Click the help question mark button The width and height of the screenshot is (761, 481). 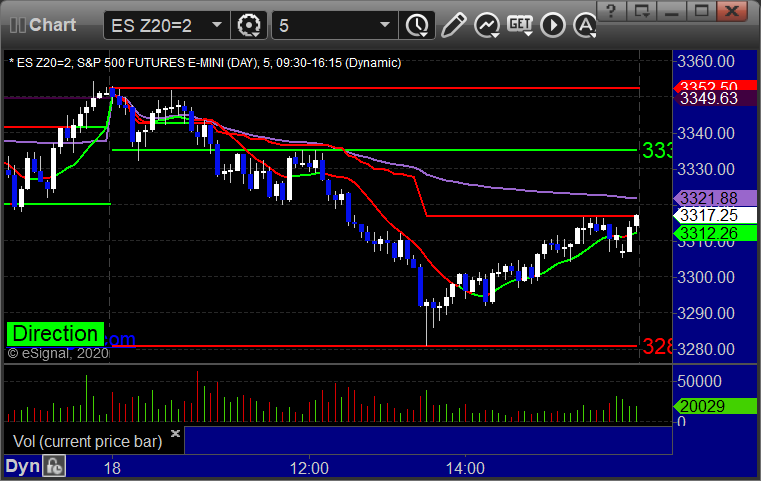(611, 10)
